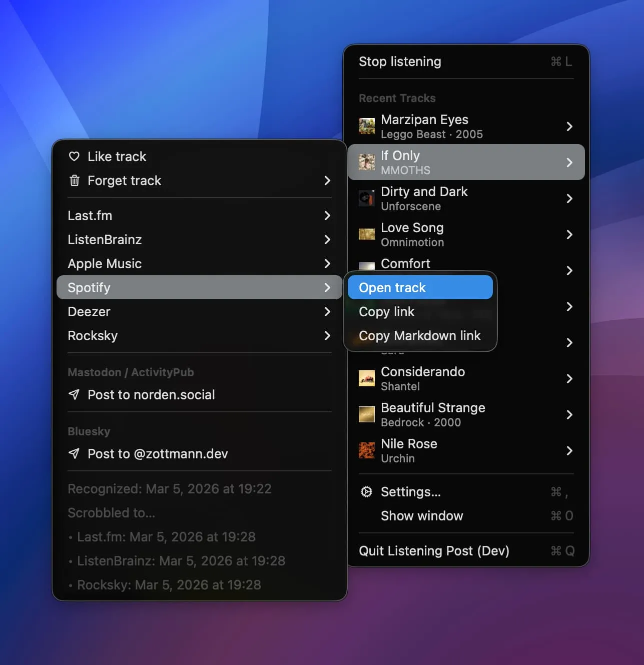Click Stop listening at the top

pos(400,62)
